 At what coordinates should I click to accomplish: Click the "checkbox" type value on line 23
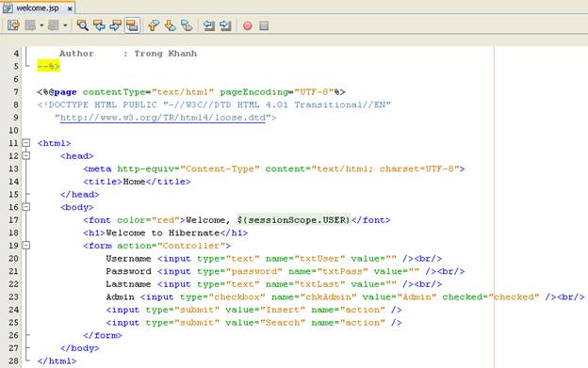click(x=237, y=296)
